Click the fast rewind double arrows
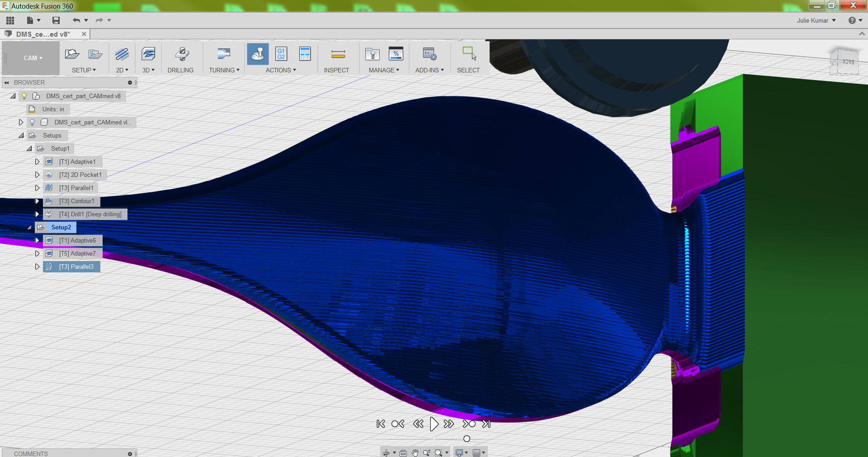 [418, 424]
